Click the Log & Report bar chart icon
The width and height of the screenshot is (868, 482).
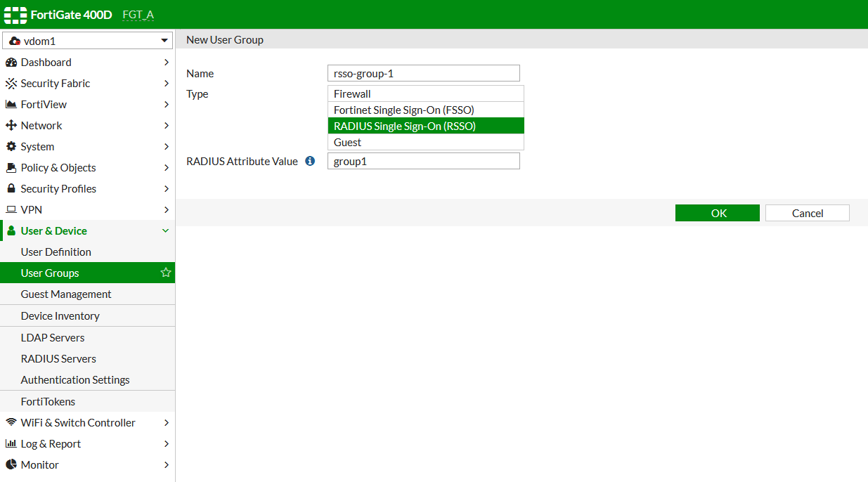pos(11,443)
